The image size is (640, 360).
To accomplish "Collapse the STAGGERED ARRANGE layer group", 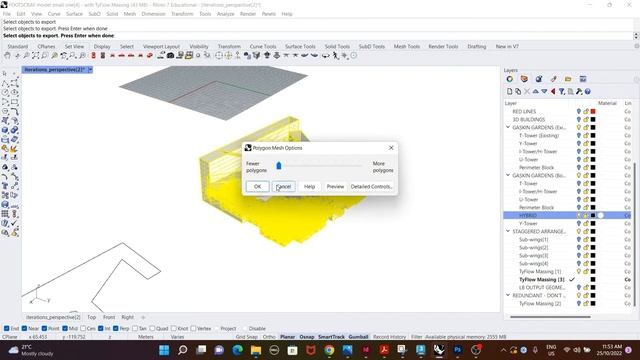I will pyautogui.click(x=508, y=231).
